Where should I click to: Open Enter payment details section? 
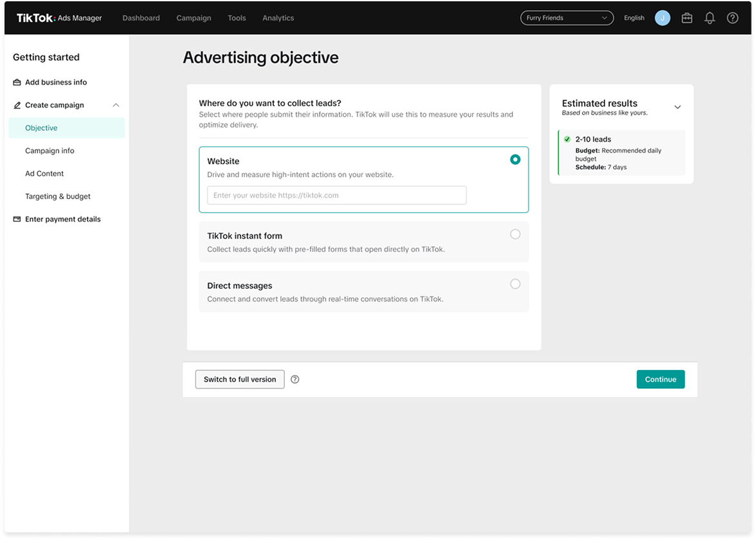(63, 219)
